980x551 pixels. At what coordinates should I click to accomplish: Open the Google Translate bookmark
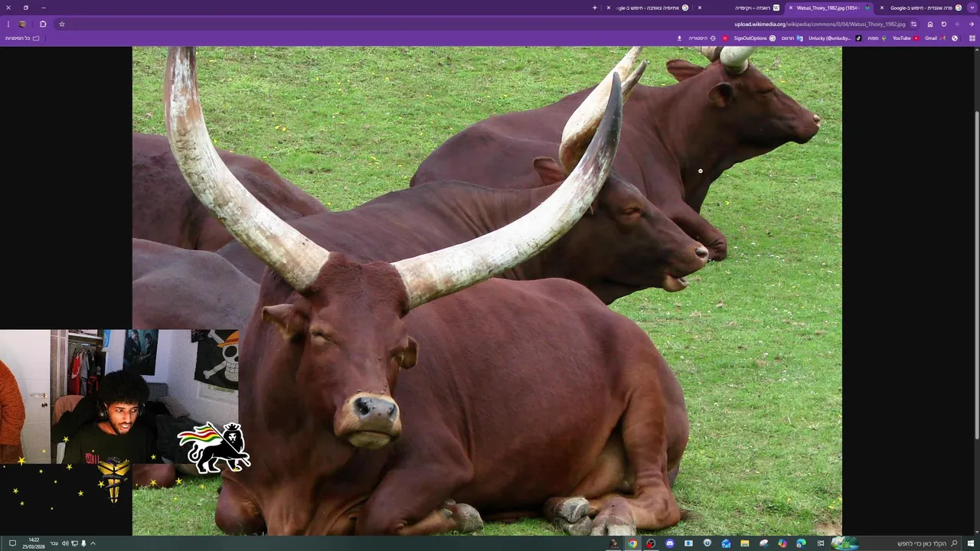tap(792, 38)
